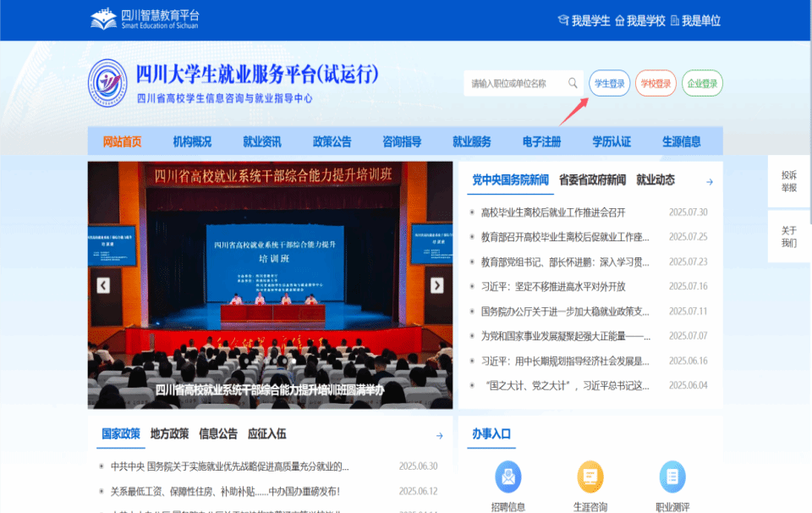Open the 招聘信息 envelope icon
Screen dimensions: 812x513
pos(508,477)
